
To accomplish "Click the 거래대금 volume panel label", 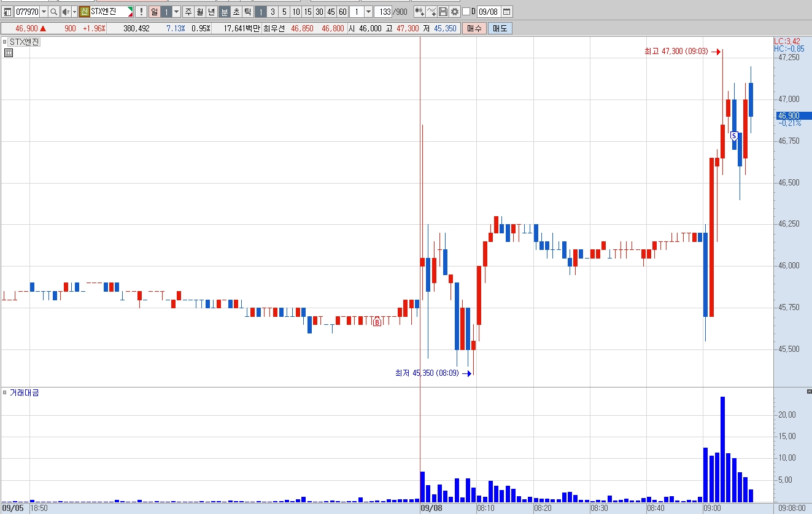I will coord(24,392).
